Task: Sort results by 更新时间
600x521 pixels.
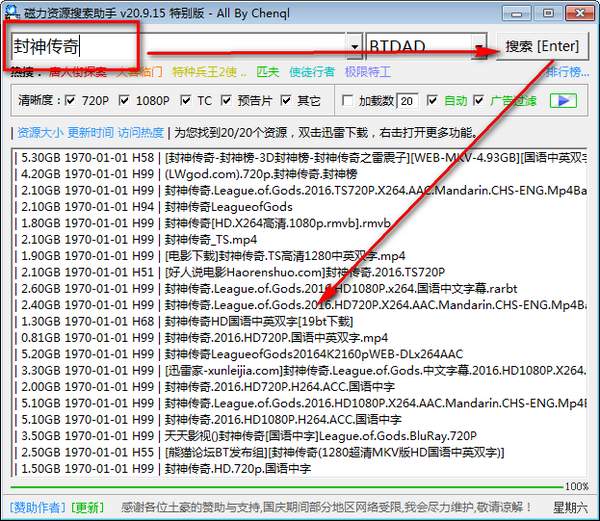Action: (x=91, y=133)
